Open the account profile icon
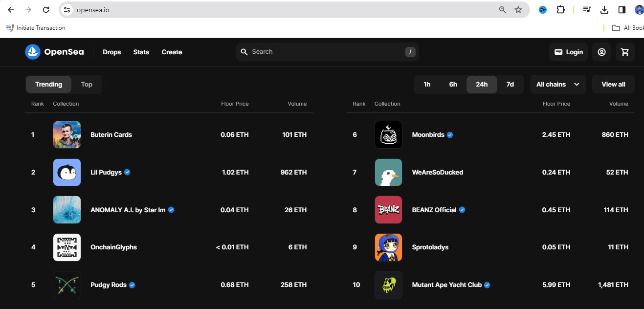The image size is (644, 309). [602, 52]
